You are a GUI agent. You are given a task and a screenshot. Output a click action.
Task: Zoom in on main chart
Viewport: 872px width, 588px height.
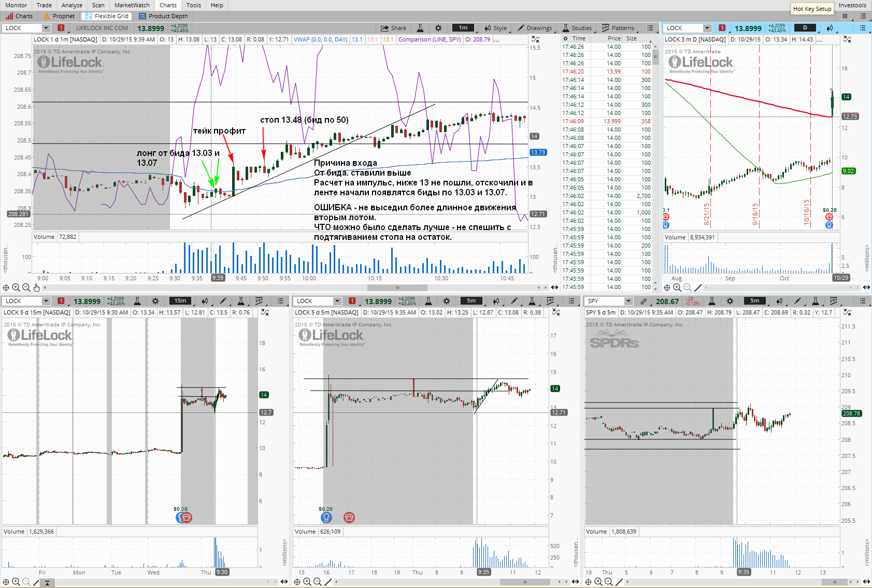[16, 288]
